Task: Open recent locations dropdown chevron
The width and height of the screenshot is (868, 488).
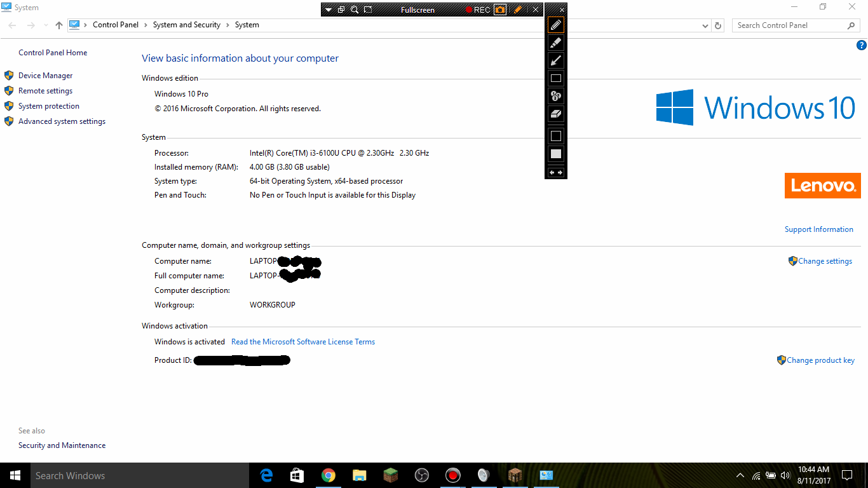Action: (x=46, y=25)
